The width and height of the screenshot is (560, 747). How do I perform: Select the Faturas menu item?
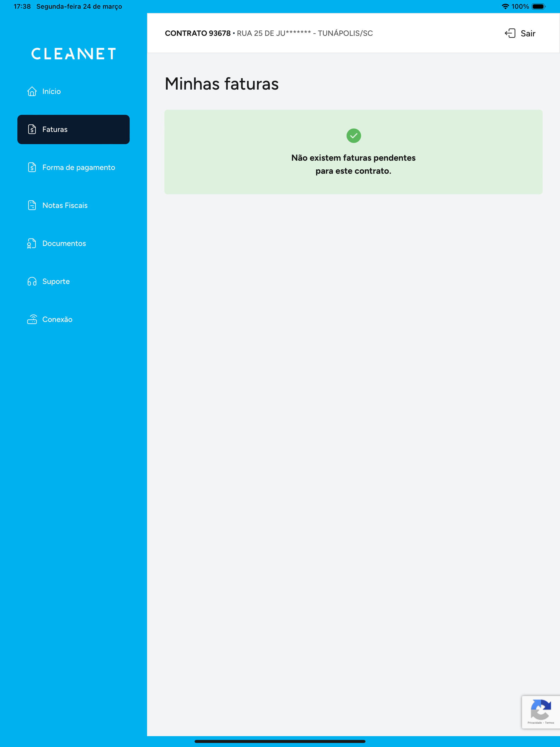click(x=73, y=129)
